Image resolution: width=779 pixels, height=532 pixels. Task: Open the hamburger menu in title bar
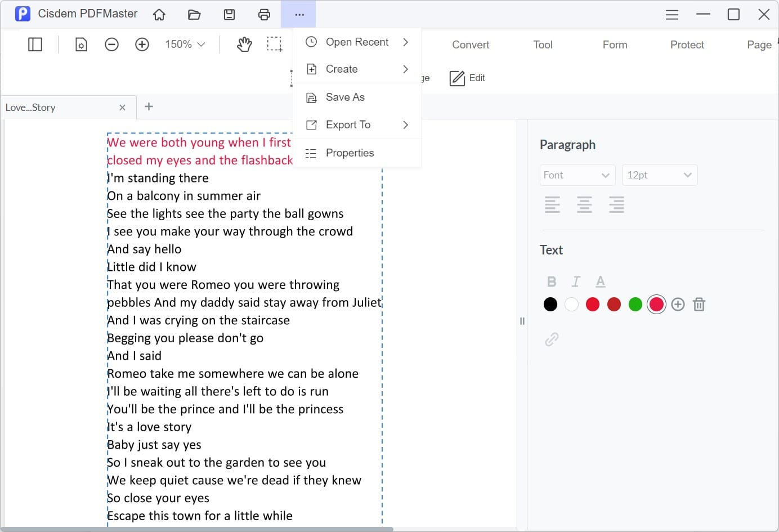(x=672, y=15)
